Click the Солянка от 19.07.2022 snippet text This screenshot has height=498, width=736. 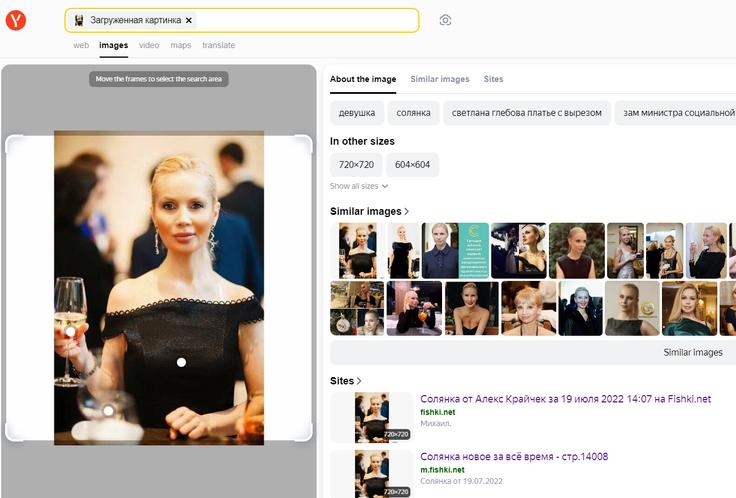pos(461,481)
